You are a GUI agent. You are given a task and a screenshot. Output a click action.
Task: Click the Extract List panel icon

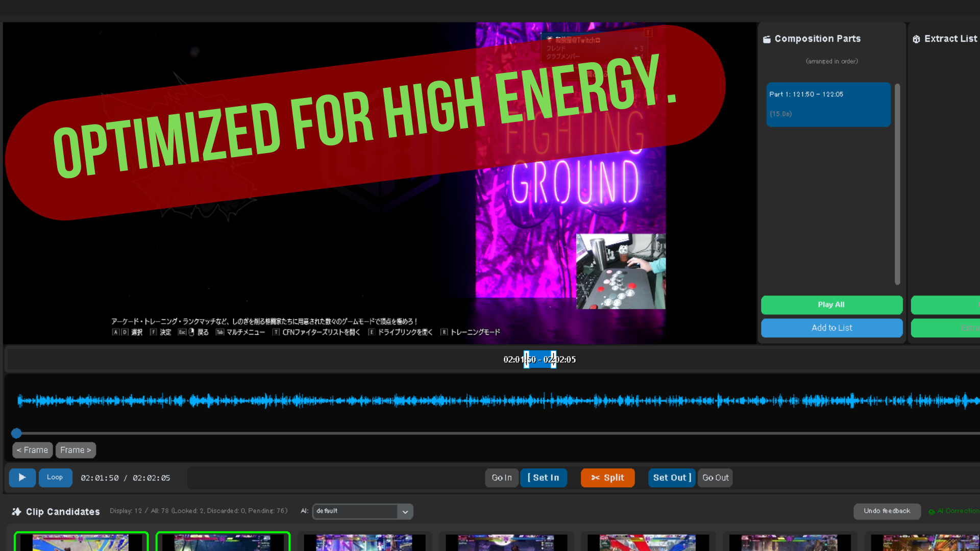[916, 39]
